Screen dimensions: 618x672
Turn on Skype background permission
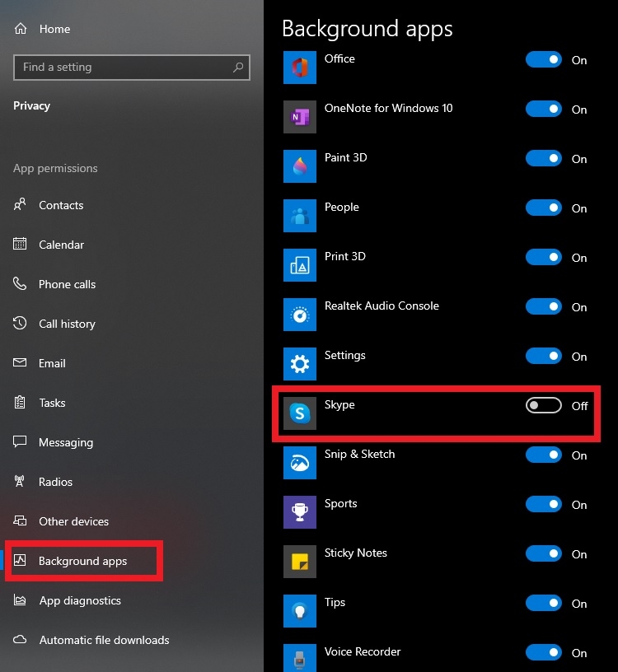542,405
